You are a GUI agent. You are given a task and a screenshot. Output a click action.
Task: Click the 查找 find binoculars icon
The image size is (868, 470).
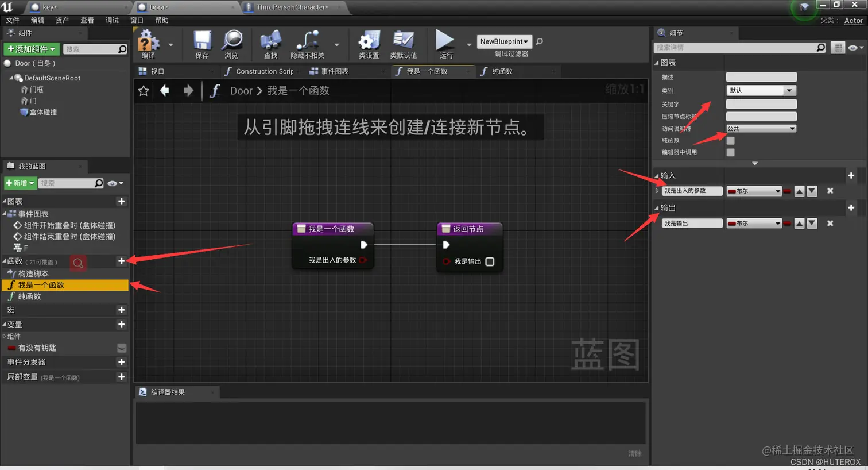click(270, 44)
